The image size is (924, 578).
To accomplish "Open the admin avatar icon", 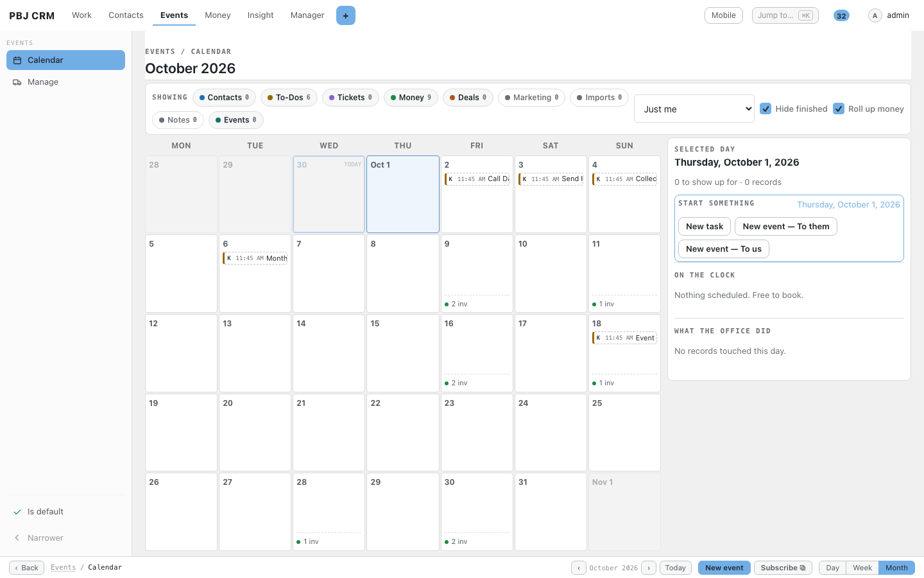I will point(875,15).
